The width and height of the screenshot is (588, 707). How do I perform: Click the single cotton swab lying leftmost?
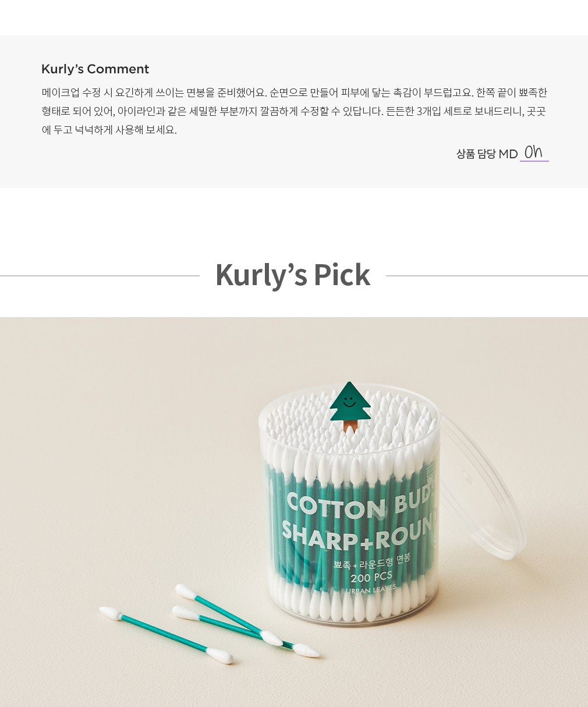point(166,635)
